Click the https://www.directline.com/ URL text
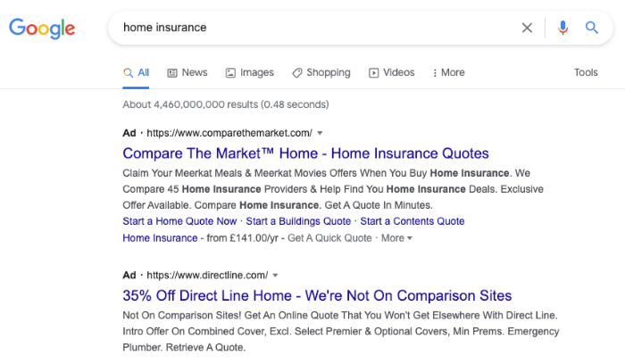The height and width of the screenshot is (364, 625). [207, 275]
